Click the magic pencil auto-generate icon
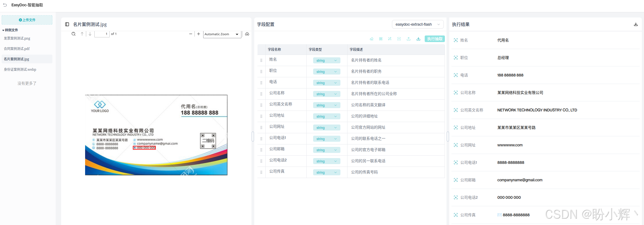The width and height of the screenshot is (644, 225). click(390, 39)
